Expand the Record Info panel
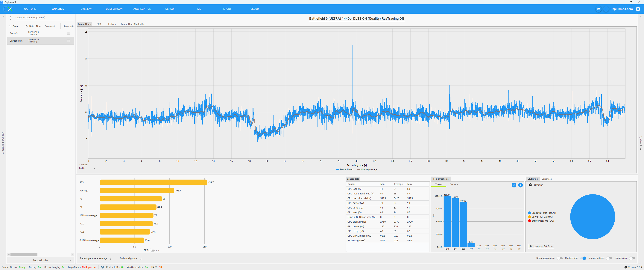This screenshot has height=270, width=644. point(40,260)
